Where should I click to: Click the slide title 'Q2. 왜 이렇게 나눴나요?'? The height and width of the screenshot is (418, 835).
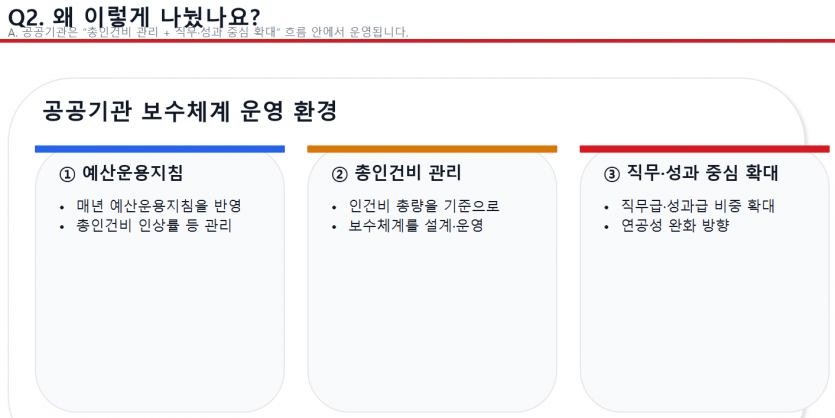(x=133, y=16)
